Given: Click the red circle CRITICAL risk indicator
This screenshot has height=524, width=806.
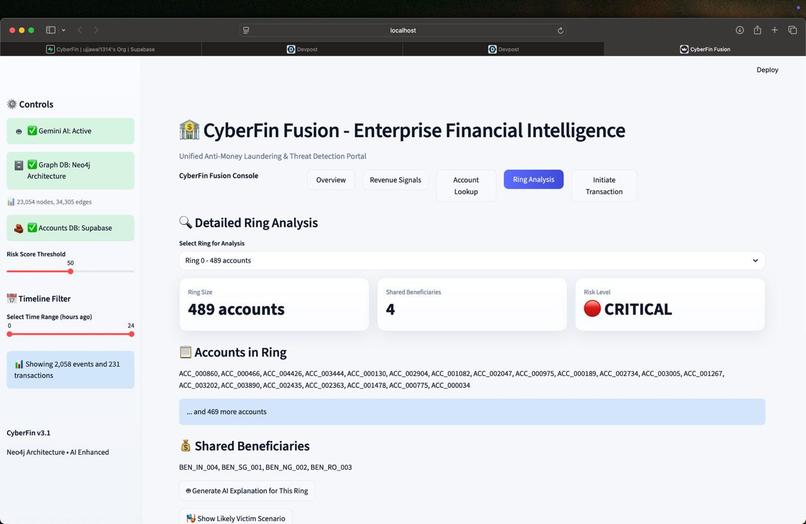Looking at the screenshot, I should pyautogui.click(x=592, y=309).
